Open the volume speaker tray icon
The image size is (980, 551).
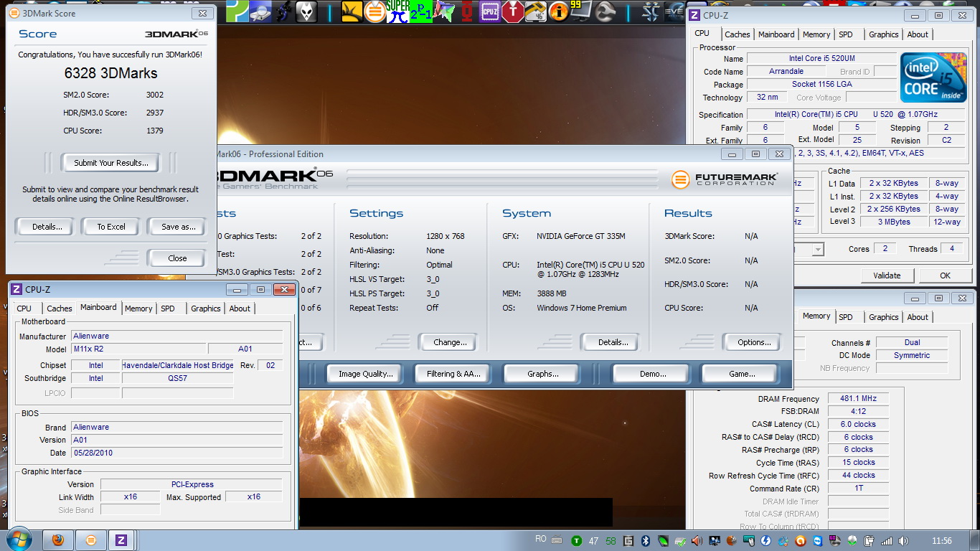[x=903, y=541]
